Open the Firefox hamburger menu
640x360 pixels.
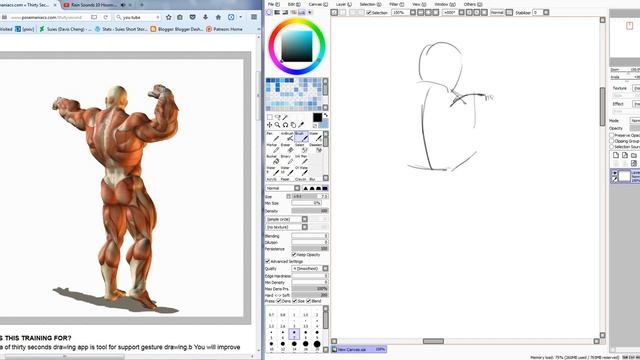(253, 17)
